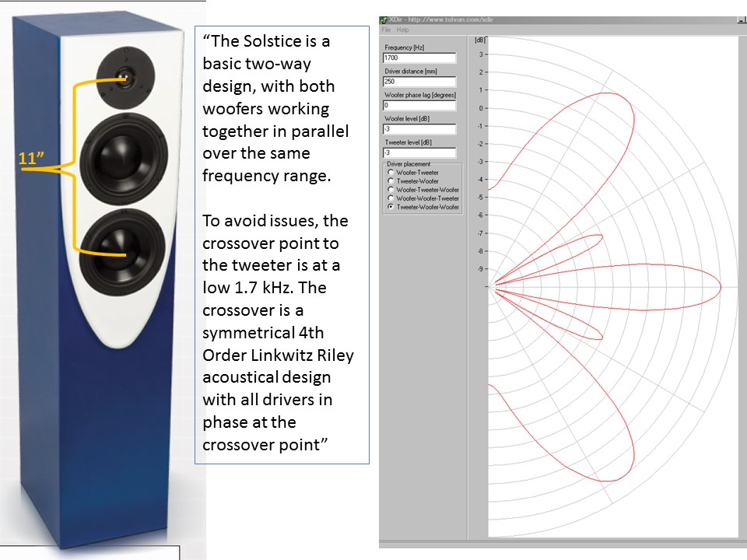Click the lower woofer on the speaker
This screenshot has height=560, width=747.
point(122,252)
